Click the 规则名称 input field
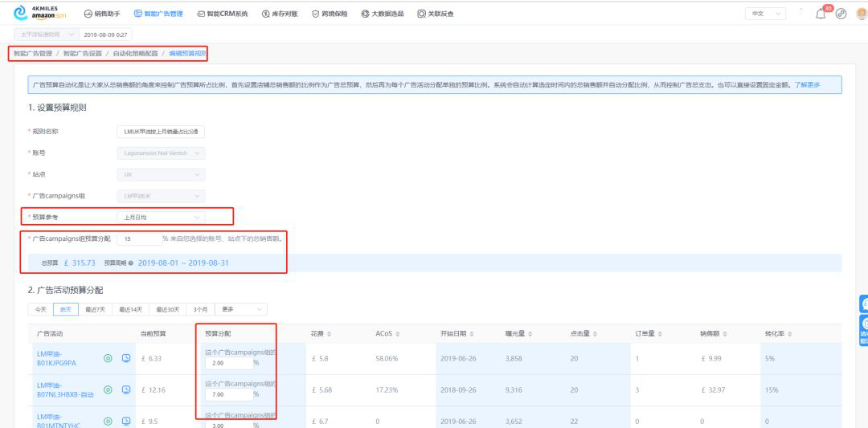 161,131
